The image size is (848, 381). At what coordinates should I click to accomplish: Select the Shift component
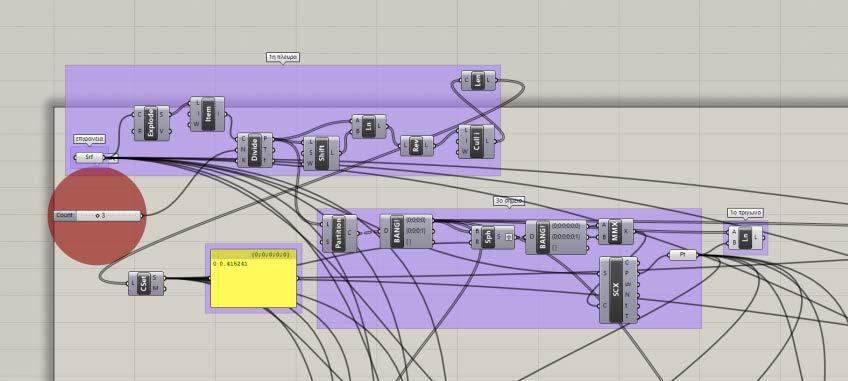pos(321,153)
